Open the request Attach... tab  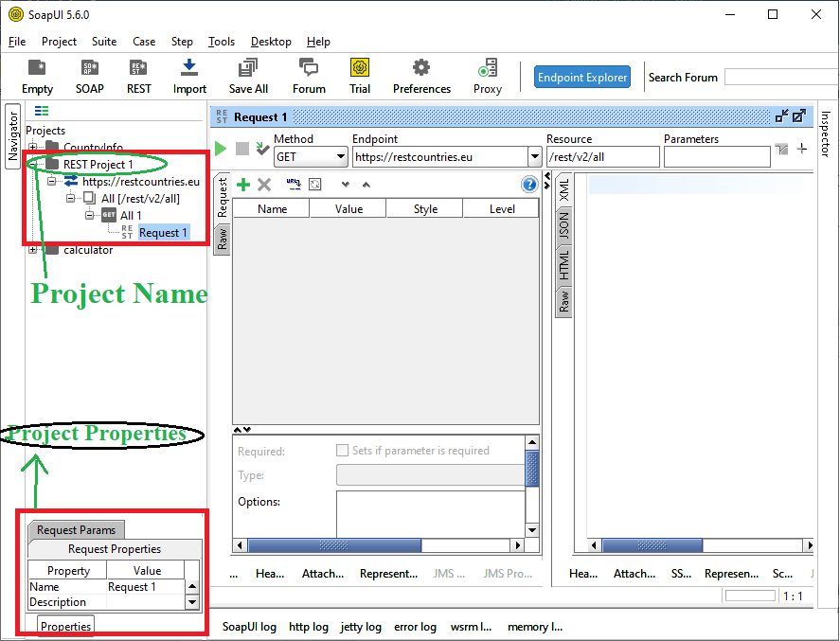323,574
